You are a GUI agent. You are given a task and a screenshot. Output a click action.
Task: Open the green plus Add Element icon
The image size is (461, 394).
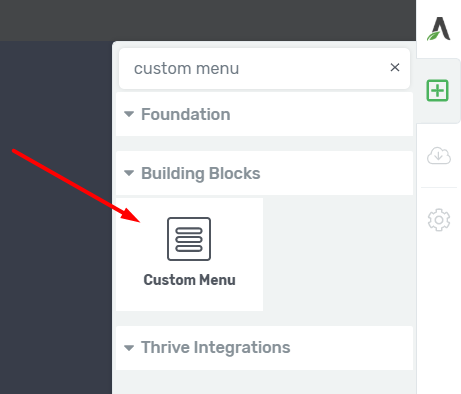[438, 90]
